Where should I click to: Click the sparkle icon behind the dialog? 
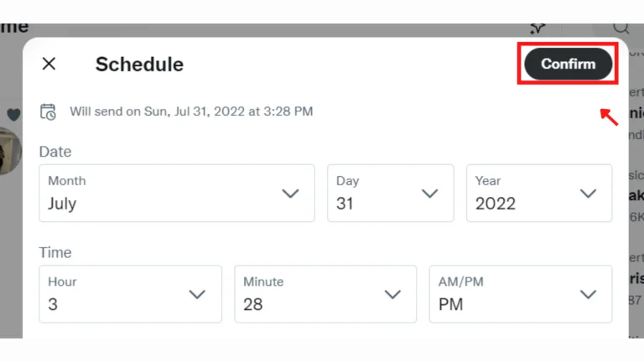pyautogui.click(x=538, y=28)
